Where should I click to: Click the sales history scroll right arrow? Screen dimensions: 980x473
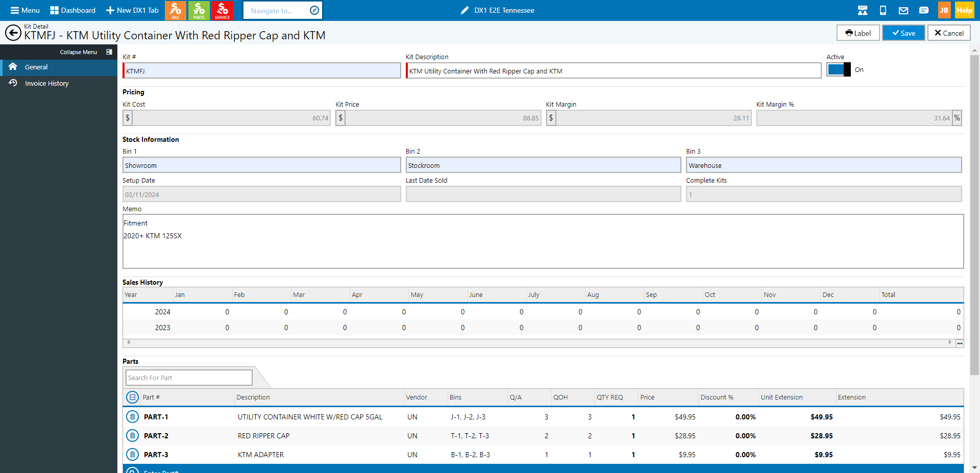coord(950,342)
